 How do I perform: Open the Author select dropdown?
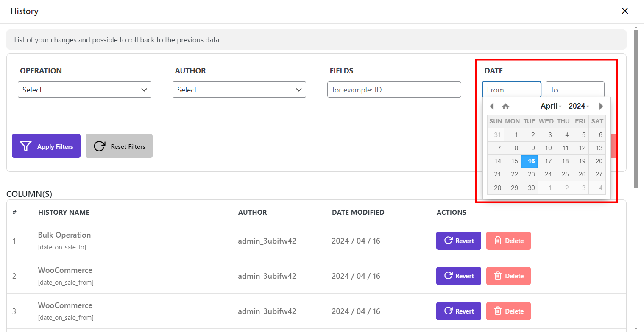tap(239, 90)
